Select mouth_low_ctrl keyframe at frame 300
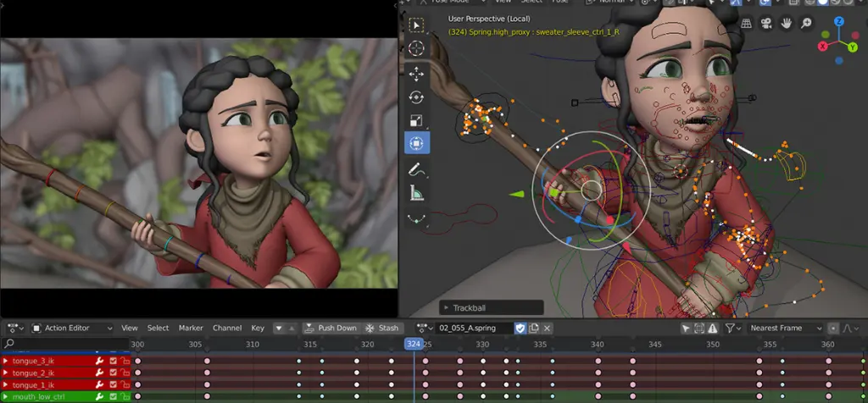Viewport: 868px width, 403px height. [x=138, y=396]
